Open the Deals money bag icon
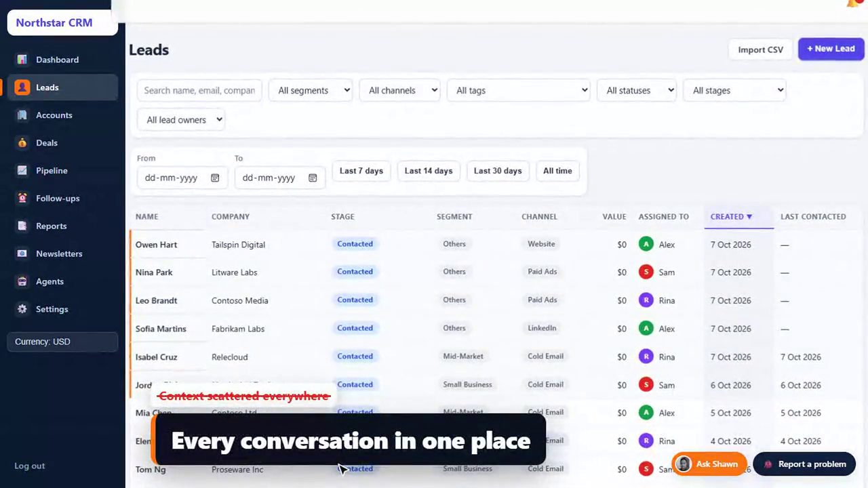Image resolution: width=868 pixels, height=488 pixels. (22, 143)
